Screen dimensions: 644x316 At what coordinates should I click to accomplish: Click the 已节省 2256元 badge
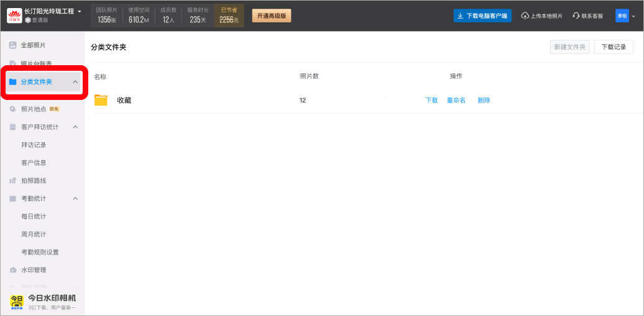pyautogui.click(x=229, y=16)
